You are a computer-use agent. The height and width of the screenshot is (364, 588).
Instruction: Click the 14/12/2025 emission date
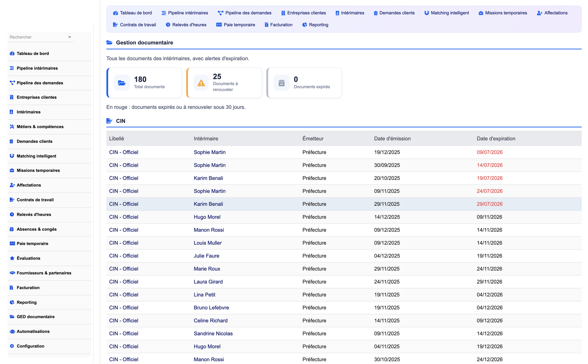(387, 217)
